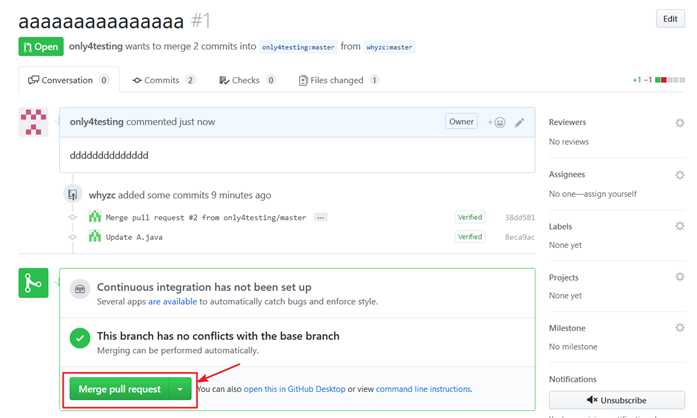Image resolution: width=697 pixels, height=418 pixels.
Task: Click the diffstat color blocks
Action: (x=669, y=80)
